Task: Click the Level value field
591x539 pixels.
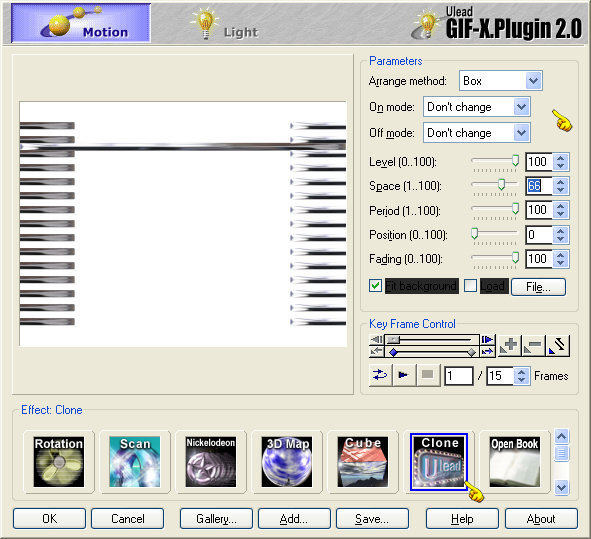Action: (x=539, y=162)
